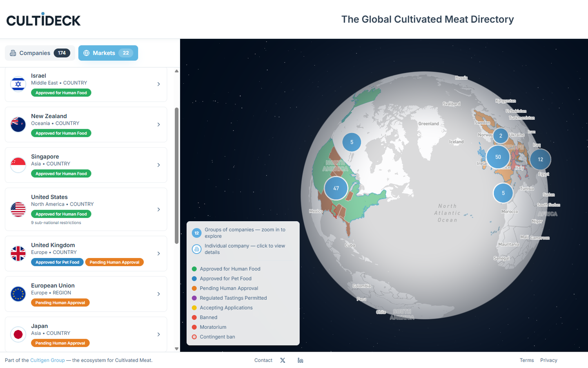The width and height of the screenshot is (588, 368).
Task: Expand the United States row chevron
Action: (159, 209)
